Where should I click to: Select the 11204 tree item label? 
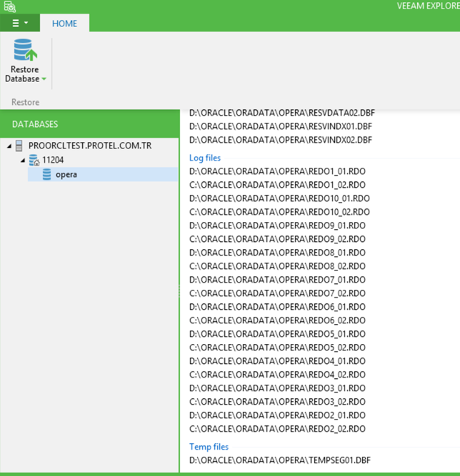pos(53,160)
